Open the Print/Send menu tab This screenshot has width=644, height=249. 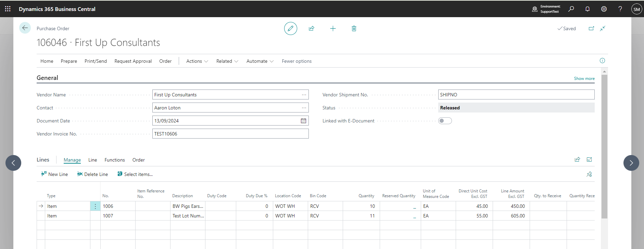(x=96, y=61)
